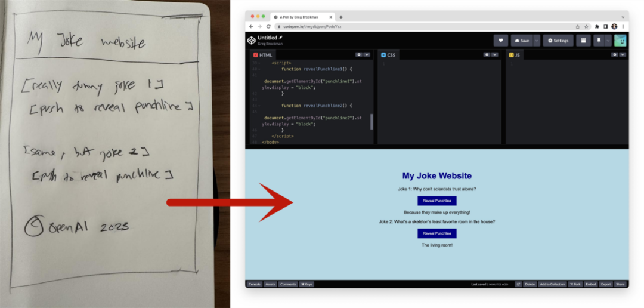Bookmark this page with the star icon

pos(587,26)
